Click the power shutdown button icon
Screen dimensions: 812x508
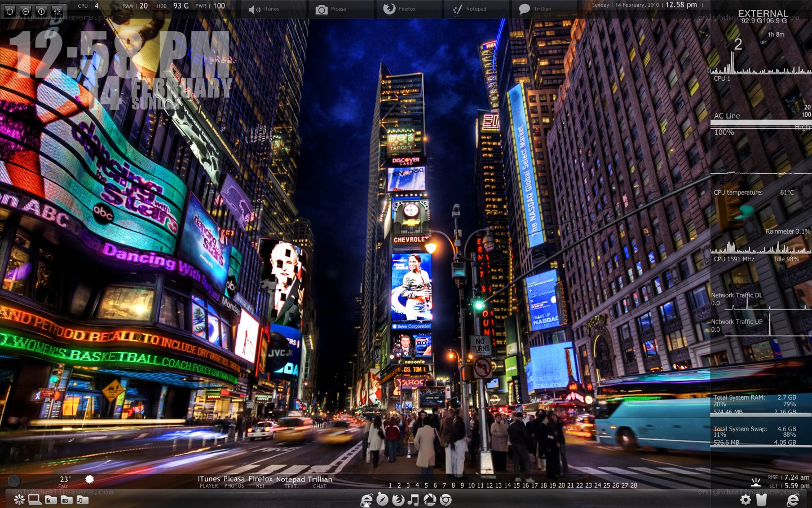pyautogui.click(x=10, y=11)
